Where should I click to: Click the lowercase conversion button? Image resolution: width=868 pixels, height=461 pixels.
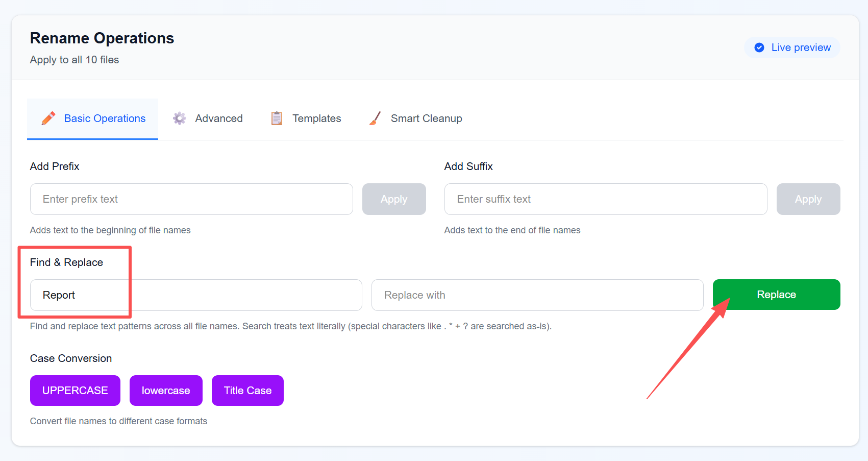[x=166, y=391]
